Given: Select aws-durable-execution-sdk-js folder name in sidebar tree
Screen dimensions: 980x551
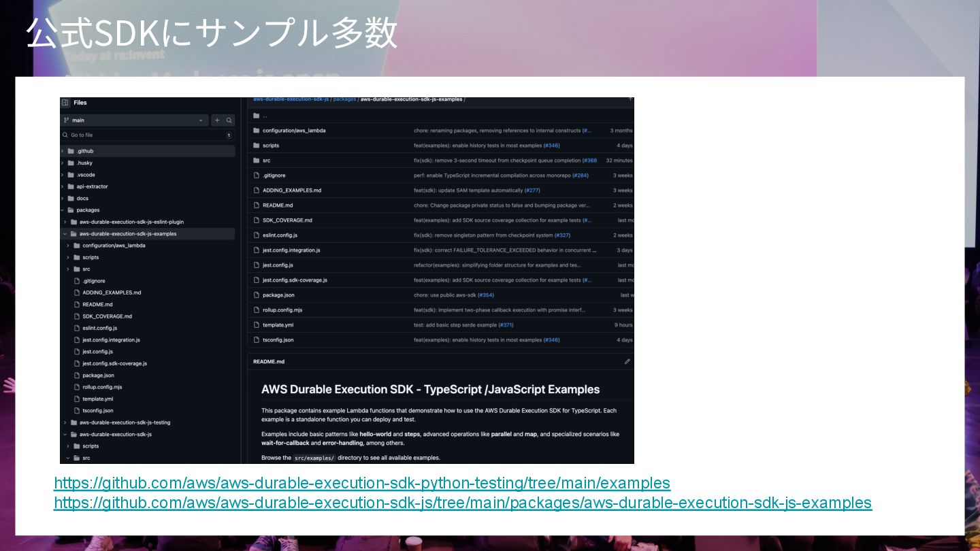Looking at the screenshot, I should click(116, 434).
